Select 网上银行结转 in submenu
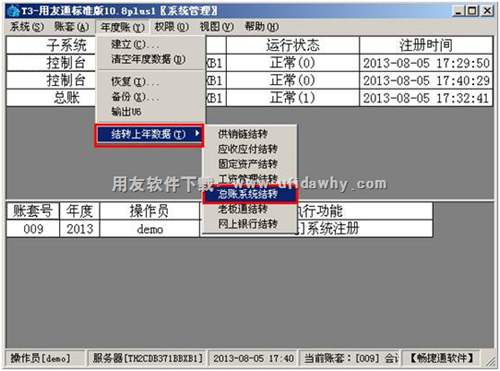 [250, 224]
